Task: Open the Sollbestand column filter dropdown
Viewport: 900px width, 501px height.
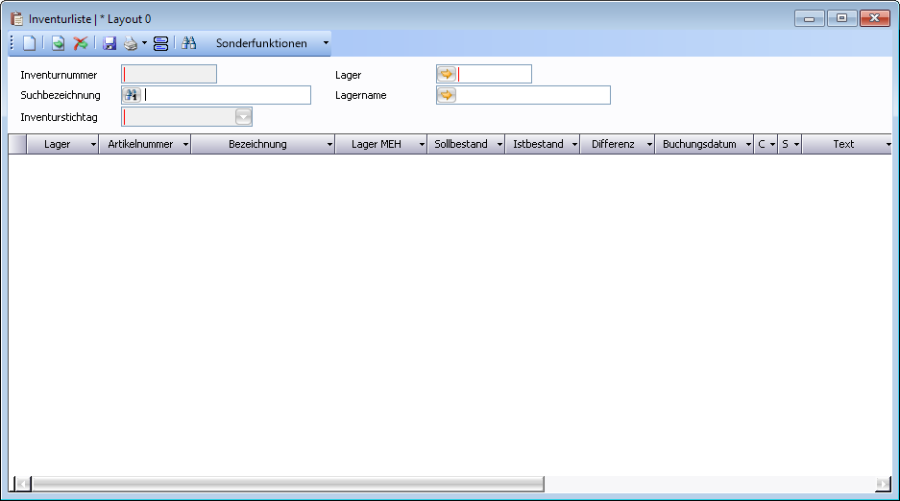Action: 498,145
